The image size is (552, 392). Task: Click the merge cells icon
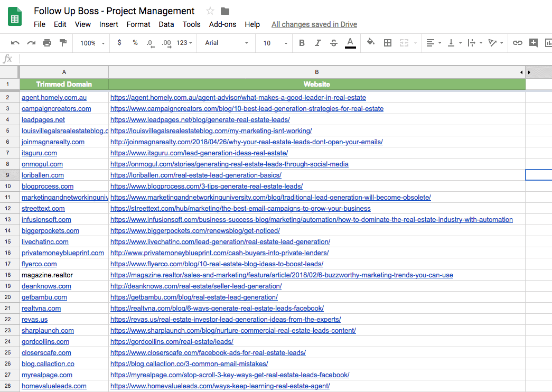point(404,43)
